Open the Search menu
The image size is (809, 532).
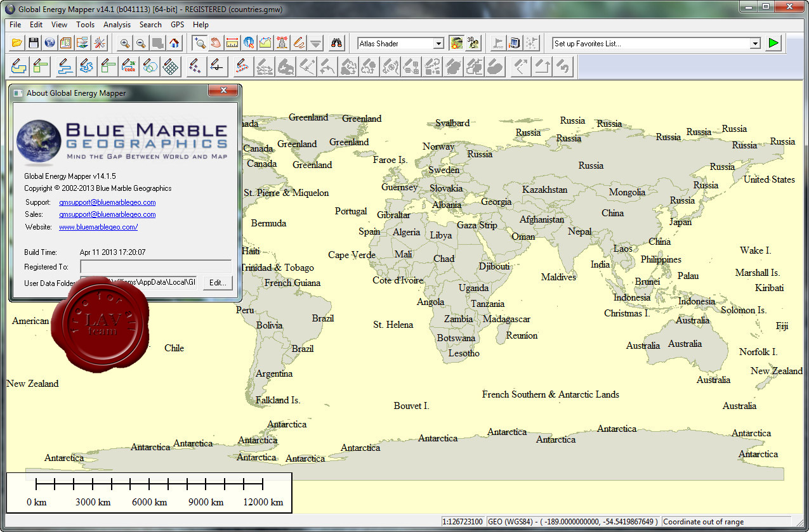(150, 25)
